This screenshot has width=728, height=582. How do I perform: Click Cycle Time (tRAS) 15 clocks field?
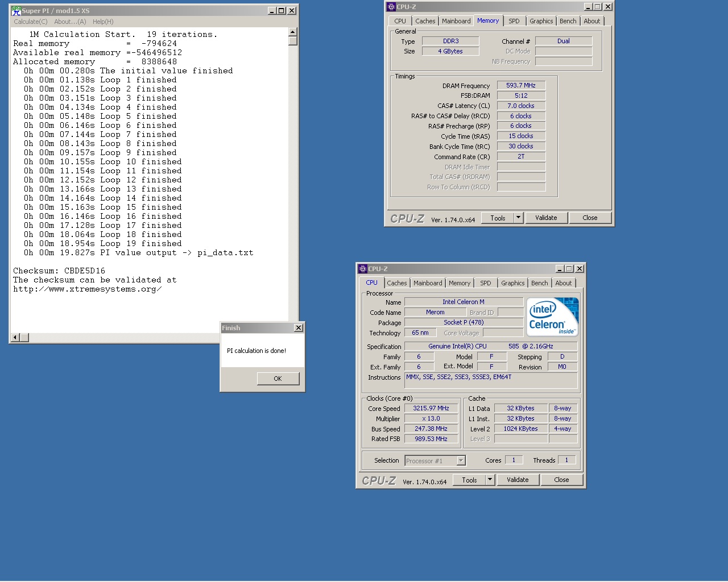click(x=521, y=136)
